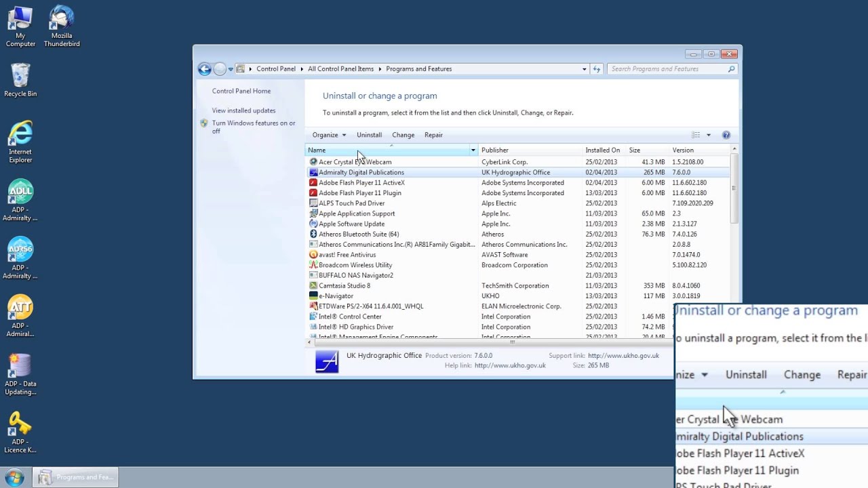Click the e-Navigator program row icon

313,296
